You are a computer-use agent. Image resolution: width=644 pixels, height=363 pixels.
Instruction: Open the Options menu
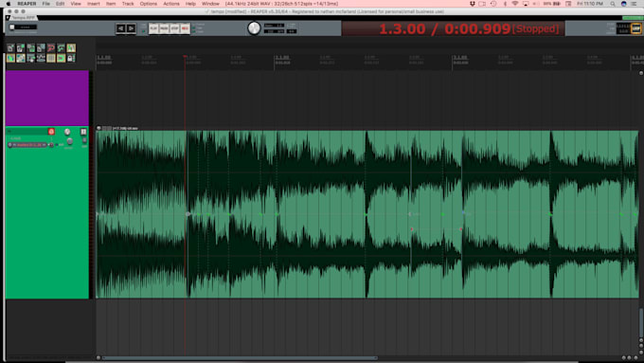149,4
